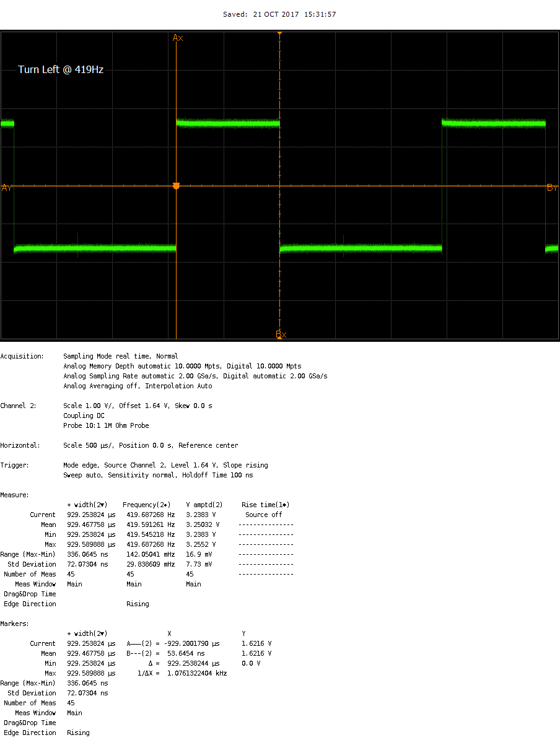Click mean amplitude value '3.25032 V'

click(203, 524)
